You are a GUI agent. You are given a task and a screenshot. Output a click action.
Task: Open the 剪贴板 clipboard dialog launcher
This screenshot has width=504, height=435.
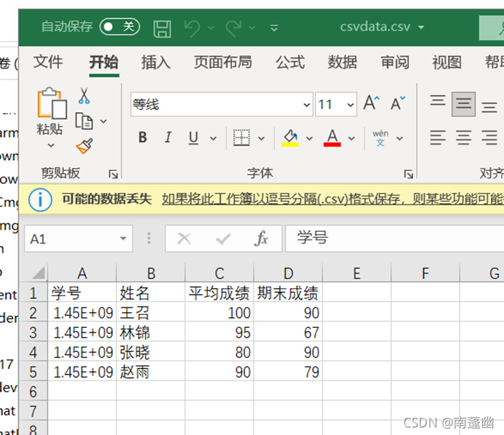point(113,174)
